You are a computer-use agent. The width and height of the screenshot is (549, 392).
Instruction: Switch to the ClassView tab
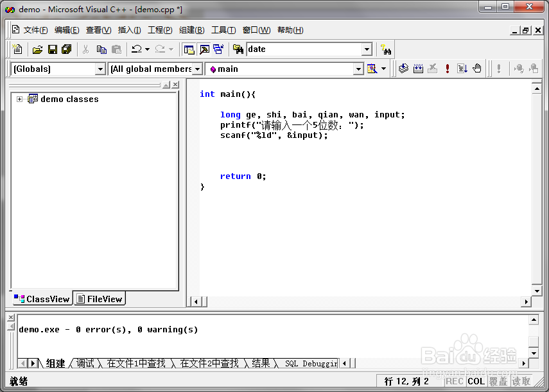(42, 299)
